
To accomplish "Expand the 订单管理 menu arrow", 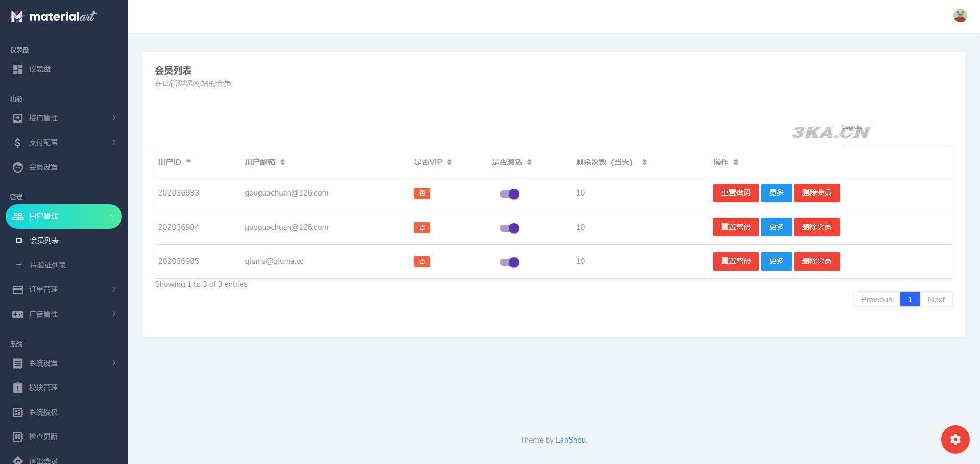I will [x=114, y=290].
